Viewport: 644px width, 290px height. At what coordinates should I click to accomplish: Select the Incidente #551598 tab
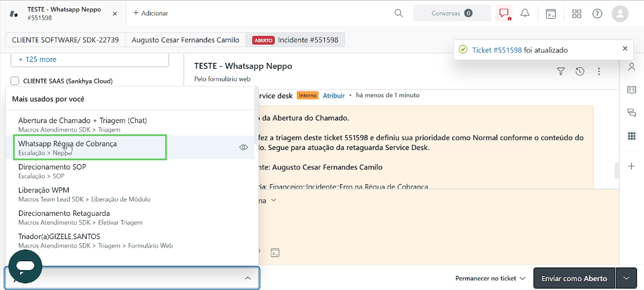tap(295, 40)
